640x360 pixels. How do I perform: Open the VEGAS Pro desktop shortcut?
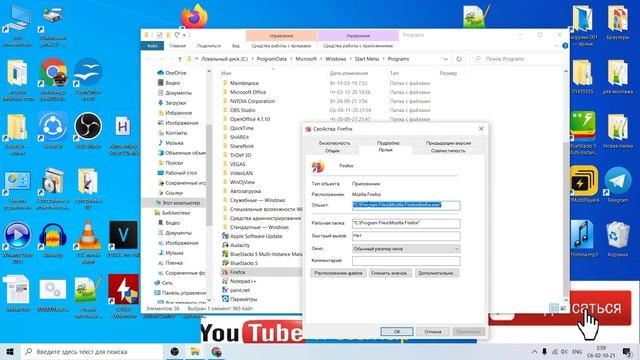coord(123,239)
